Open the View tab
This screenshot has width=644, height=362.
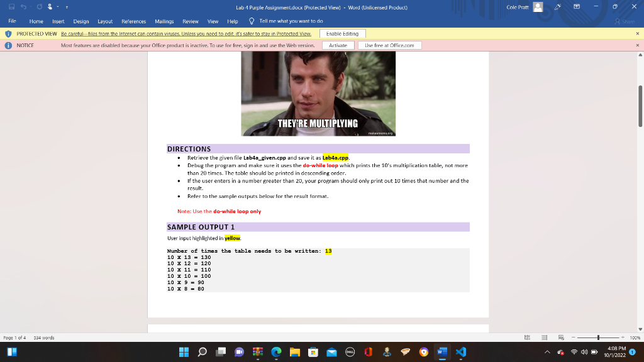(213, 21)
